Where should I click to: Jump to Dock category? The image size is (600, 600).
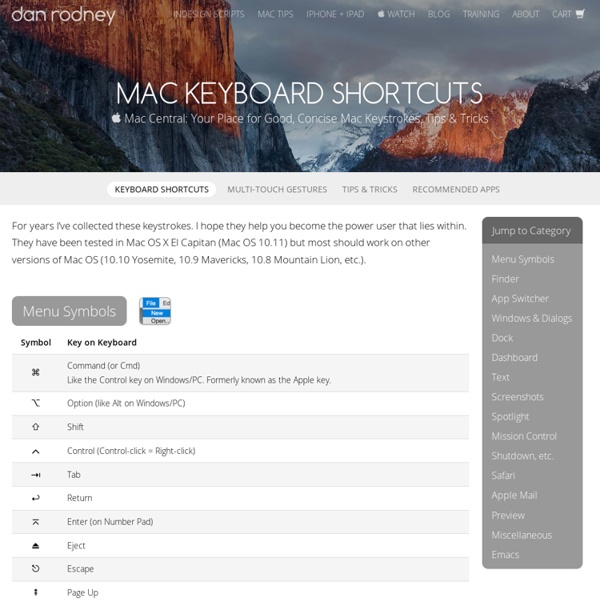click(502, 338)
